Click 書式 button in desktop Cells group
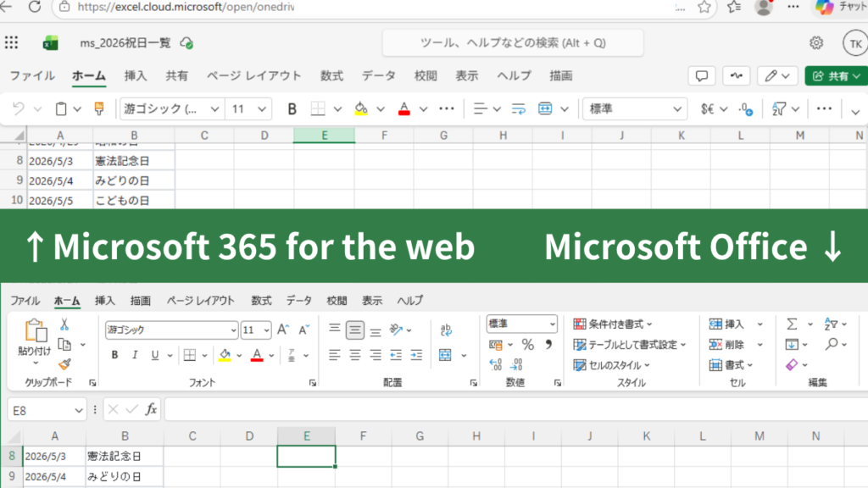This screenshot has width=868, height=488. [732, 365]
